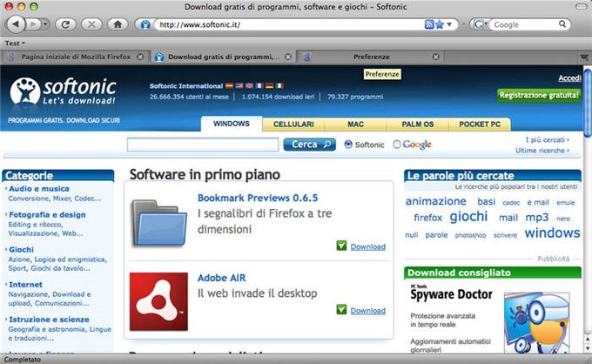Open the I più cercati link
Image resolution: width=592 pixels, height=364 pixels.
point(547,139)
